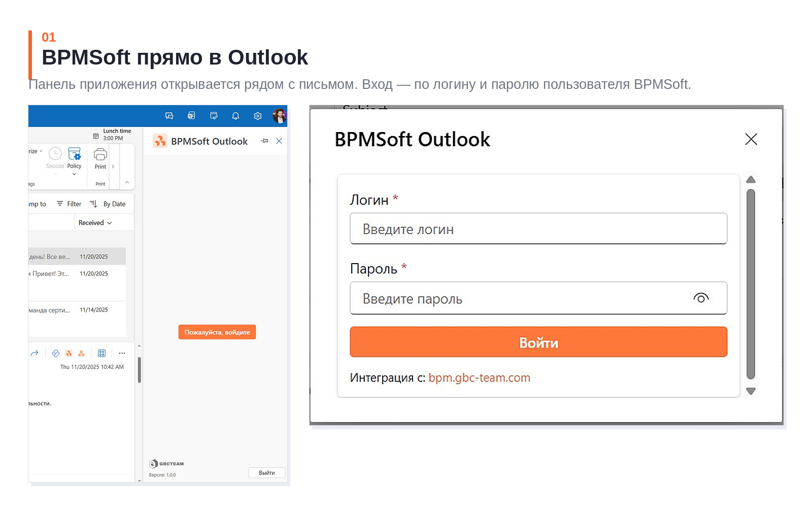Show more ribbon commands chevron beside Print
812x508 pixels.
(113, 167)
